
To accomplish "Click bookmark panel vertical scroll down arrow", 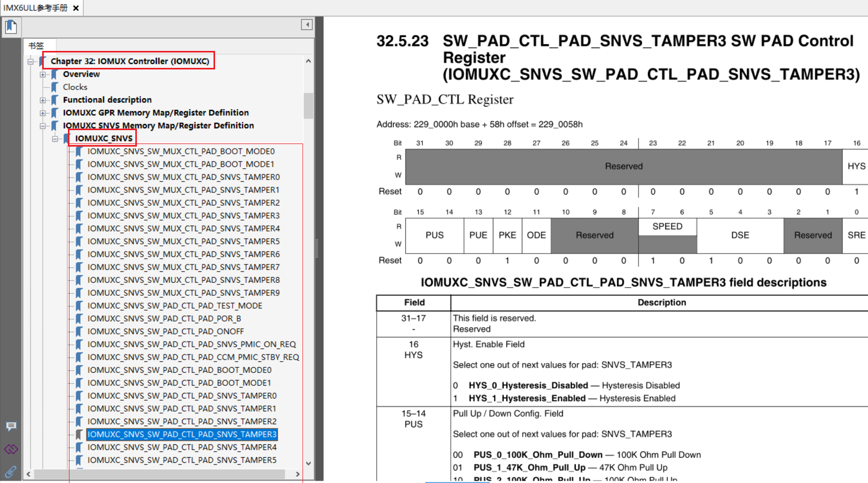I will [308, 463].
